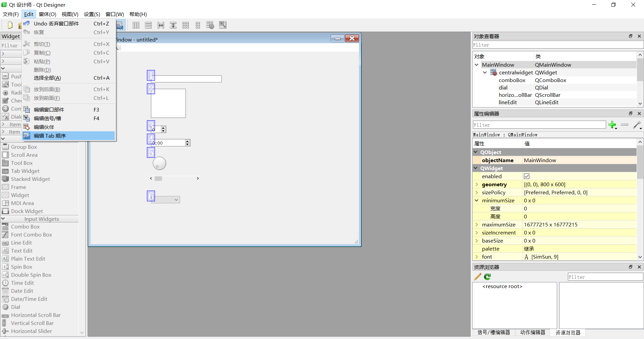Open the combo box on the form
Screen dimensions: 644x339
click(x=165, y=200)
